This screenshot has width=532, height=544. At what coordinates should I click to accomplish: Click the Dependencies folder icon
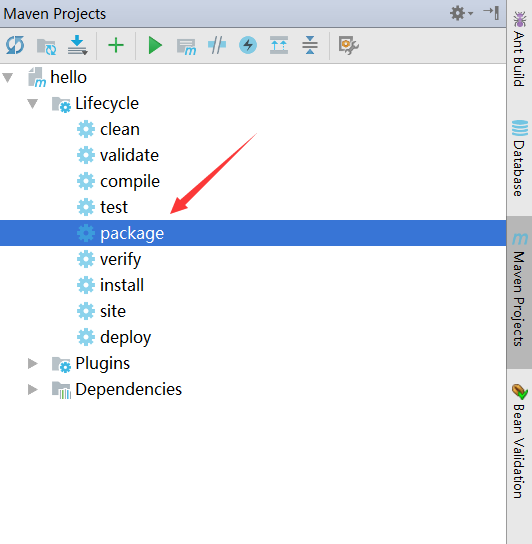coord(61,390)
